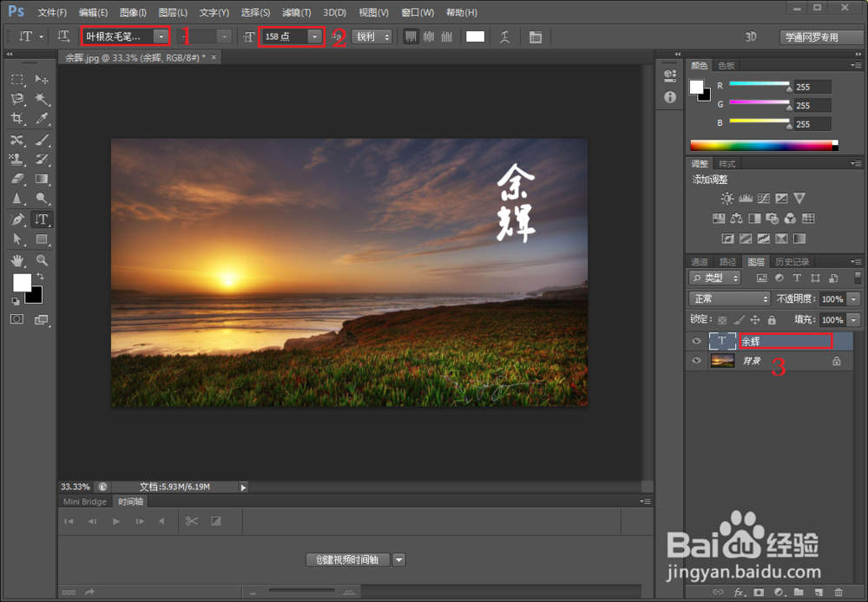Open the layer filter 类型 dropdown
This screenshot has width=868, height=602.
pos(714,278)
